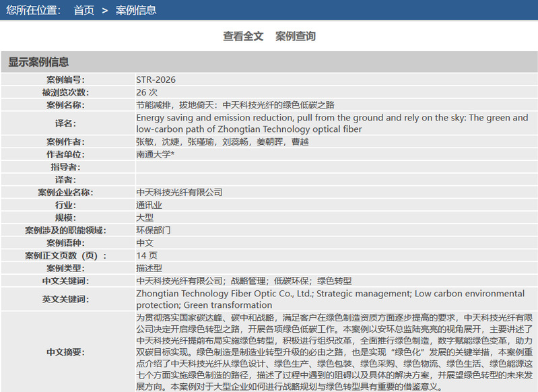Select the 译者 label
Viewport: 538px width, 392px height.
(65, 180)
